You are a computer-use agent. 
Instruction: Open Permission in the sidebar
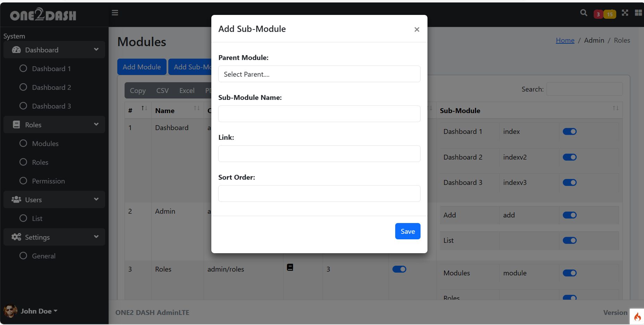[x=48, y=181]
